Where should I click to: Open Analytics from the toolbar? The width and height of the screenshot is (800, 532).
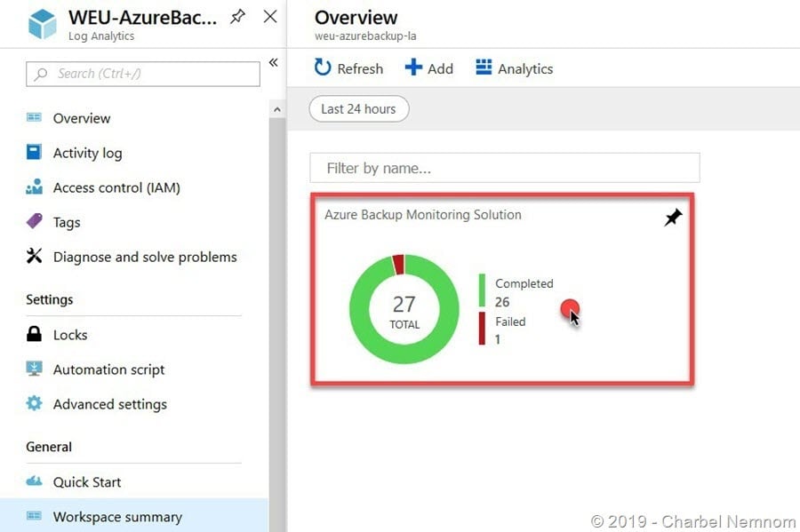tap(515, 67)
